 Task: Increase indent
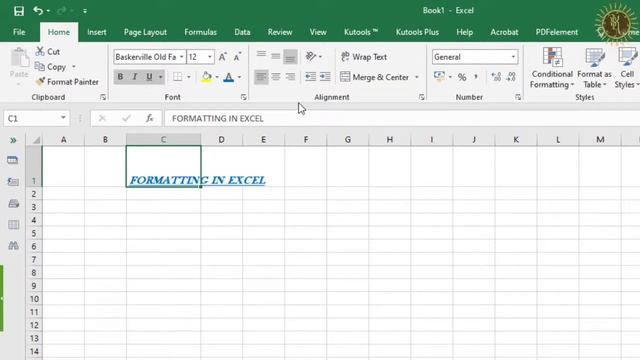325,77
